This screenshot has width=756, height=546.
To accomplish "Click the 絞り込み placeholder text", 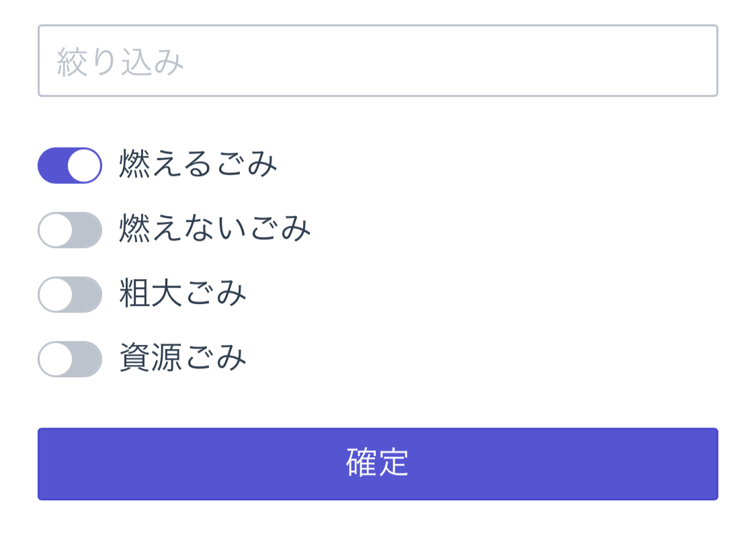I will pyautogui.click(x=120, y=63).
